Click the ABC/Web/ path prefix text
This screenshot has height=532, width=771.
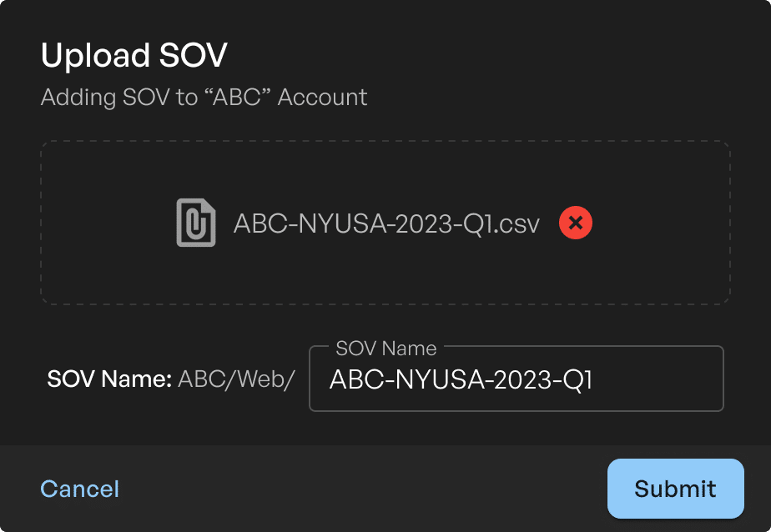(236, 379)
